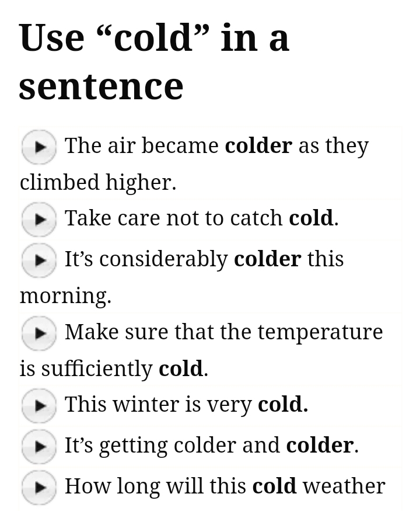Play audio for "The air became colder" sentence
This screenshot has height=511, width=420.
tap(38, 147)
